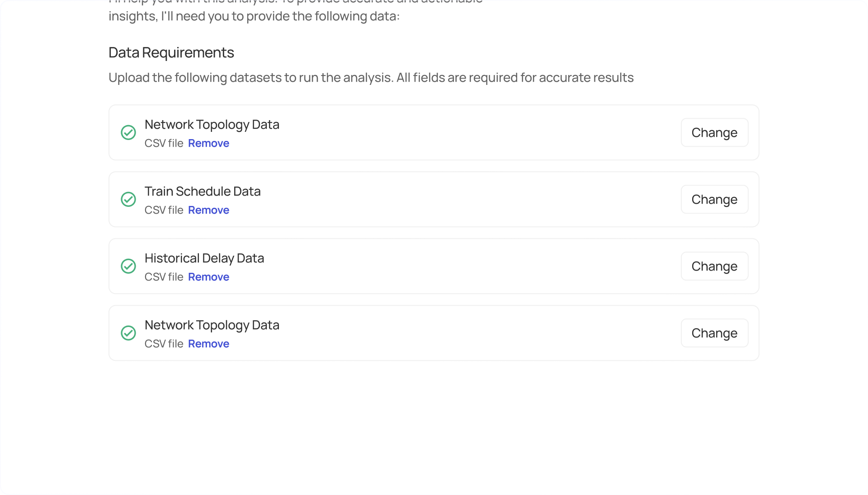Click Change on the bottom Network Topology card
This screenshot has width=868, height=495.
pyautogui.click(x=714, y=333)
